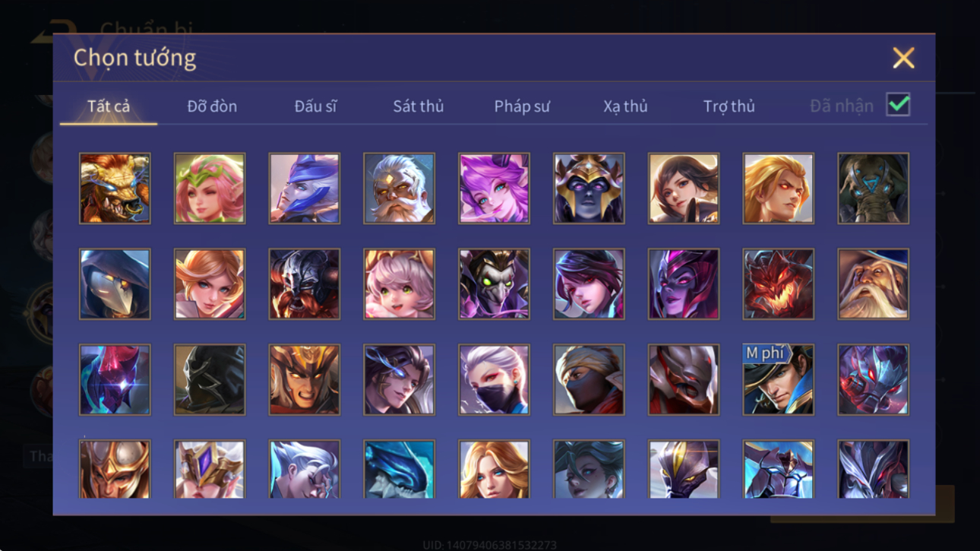The image size is (980, 551).
Task: Select the purple-haired girl hero portrait
Action: point(494,188)
